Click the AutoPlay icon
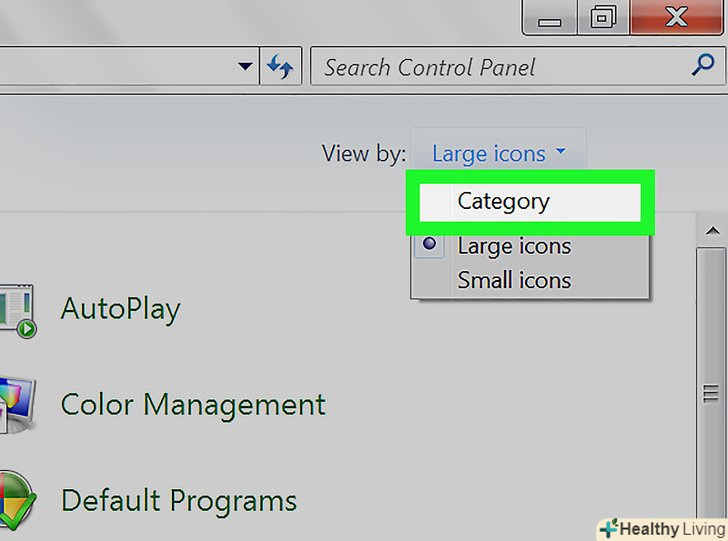Screen dimensions: 728x541 coord(17,311)
